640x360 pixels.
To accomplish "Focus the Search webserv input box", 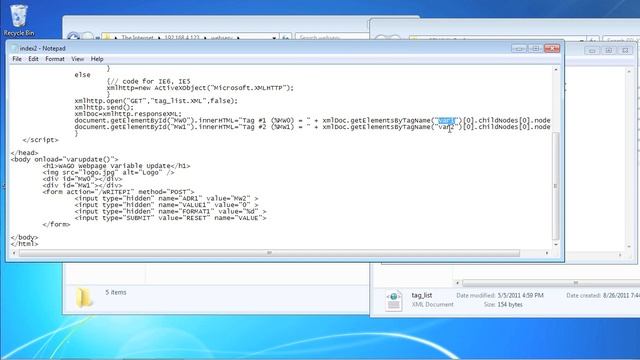I will tap(331, 38).
